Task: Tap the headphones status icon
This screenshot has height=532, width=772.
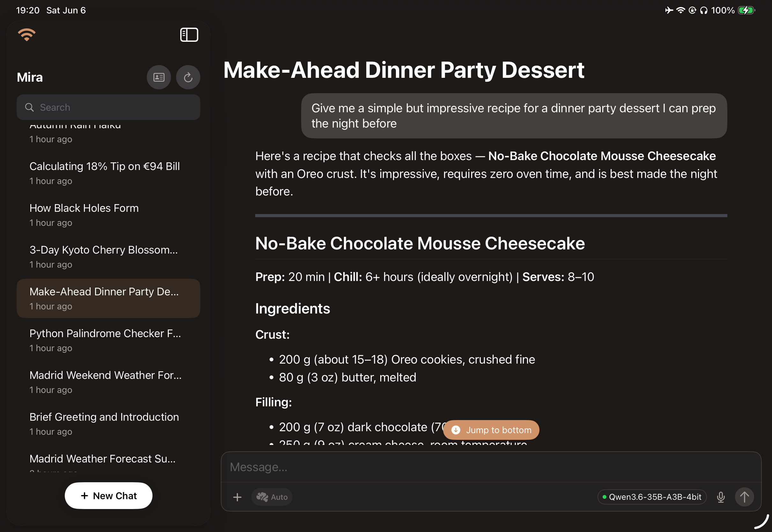Action: click(704, 10)
